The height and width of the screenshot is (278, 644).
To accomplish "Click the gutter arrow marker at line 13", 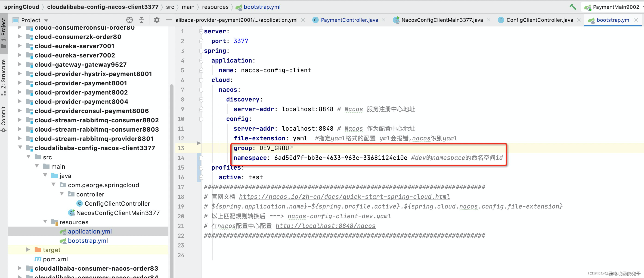I will pyautogui.click(x=199, y=143).
